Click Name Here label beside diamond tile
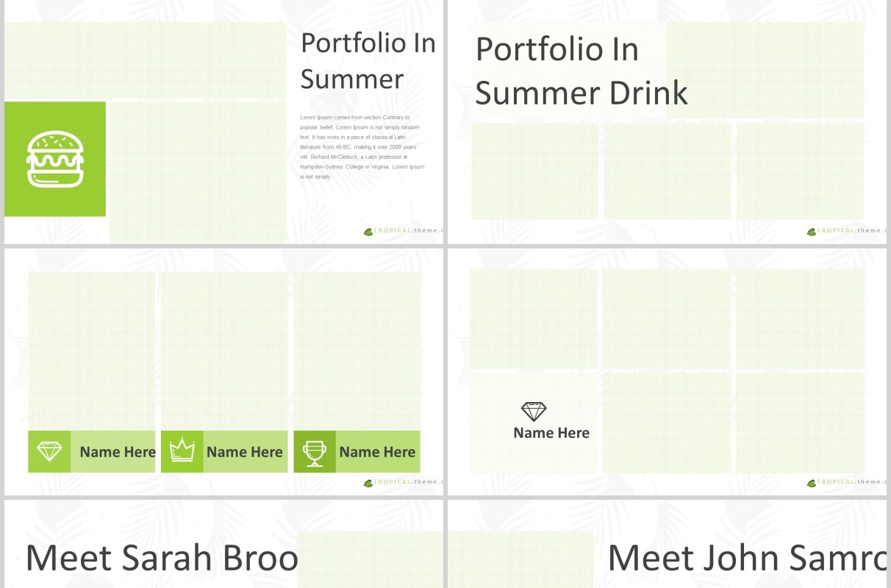The height and width of the screenshot is (588, 891). coord(118,452)
